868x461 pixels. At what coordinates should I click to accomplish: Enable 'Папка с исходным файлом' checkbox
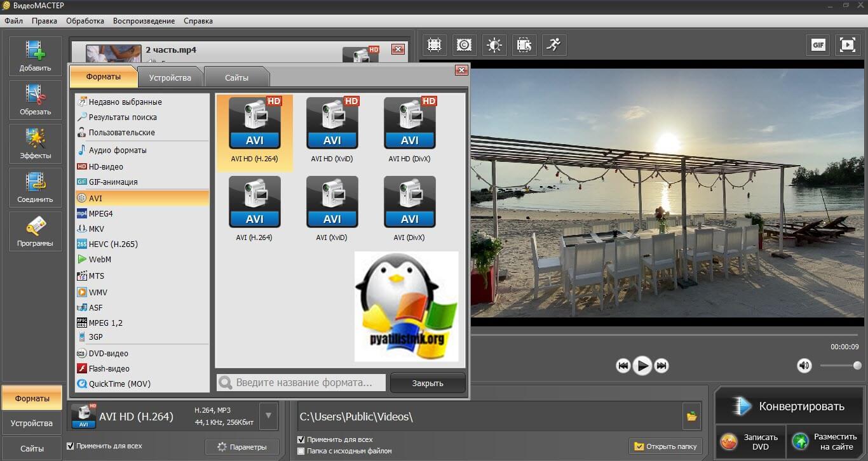tap(301, 451)
